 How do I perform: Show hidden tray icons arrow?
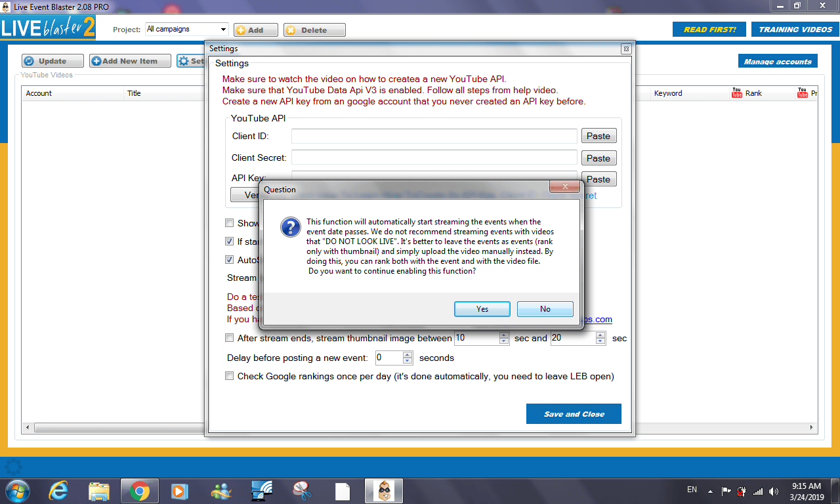(x=710, y=491)
